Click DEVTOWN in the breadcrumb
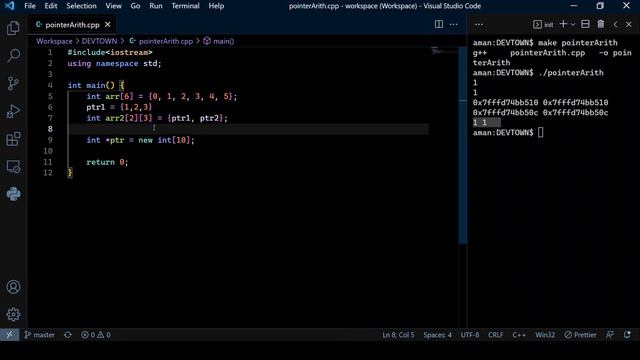The width and height of the screenshot is (640, 360). (99, 41)
